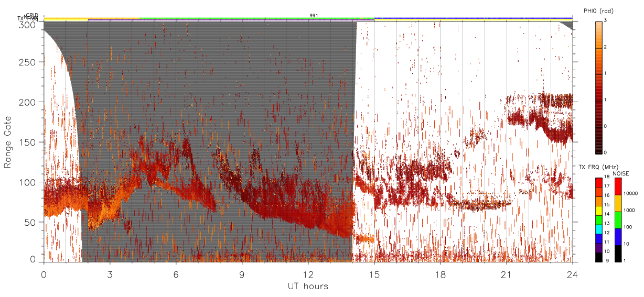The image size is (644, 297).
Task: Click the '1000' value on NOISE scale
Action: (630, 210)
